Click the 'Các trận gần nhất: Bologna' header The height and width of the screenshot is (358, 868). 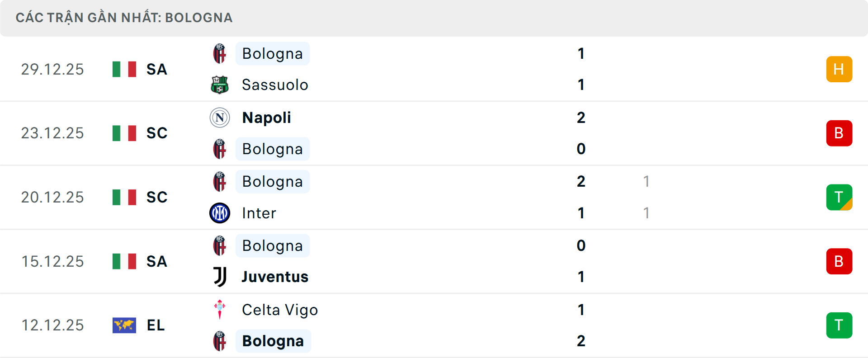124,18
